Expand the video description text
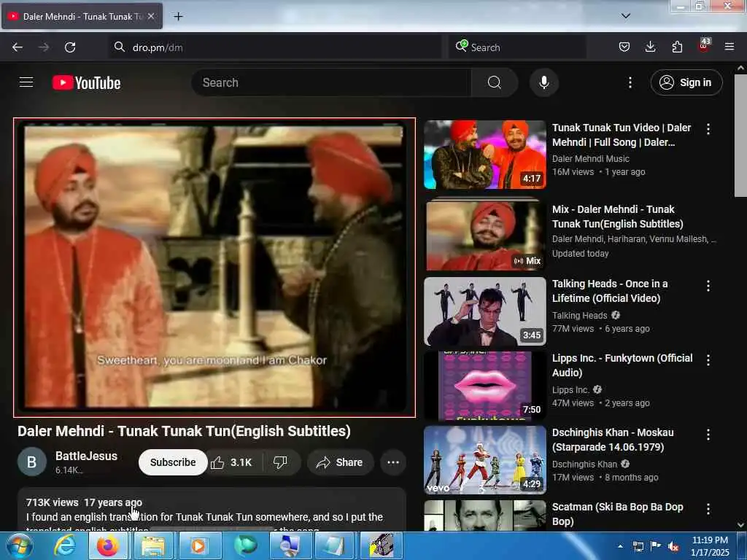Viewport: 747px width, 560px height. [x=212, y=509]
